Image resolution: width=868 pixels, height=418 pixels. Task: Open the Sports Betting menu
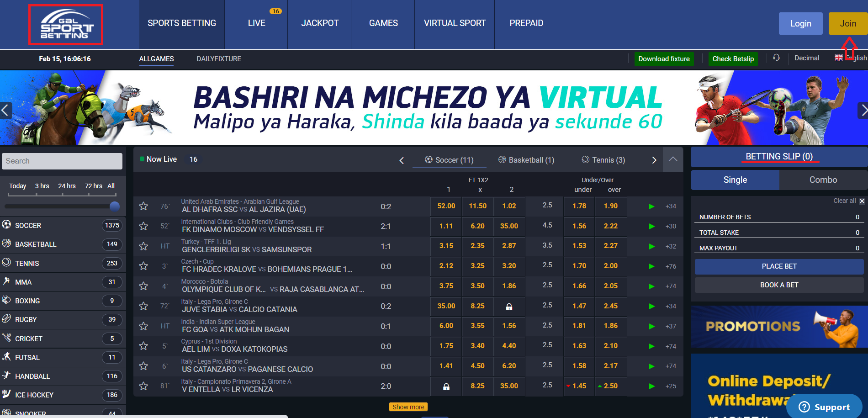182,23
